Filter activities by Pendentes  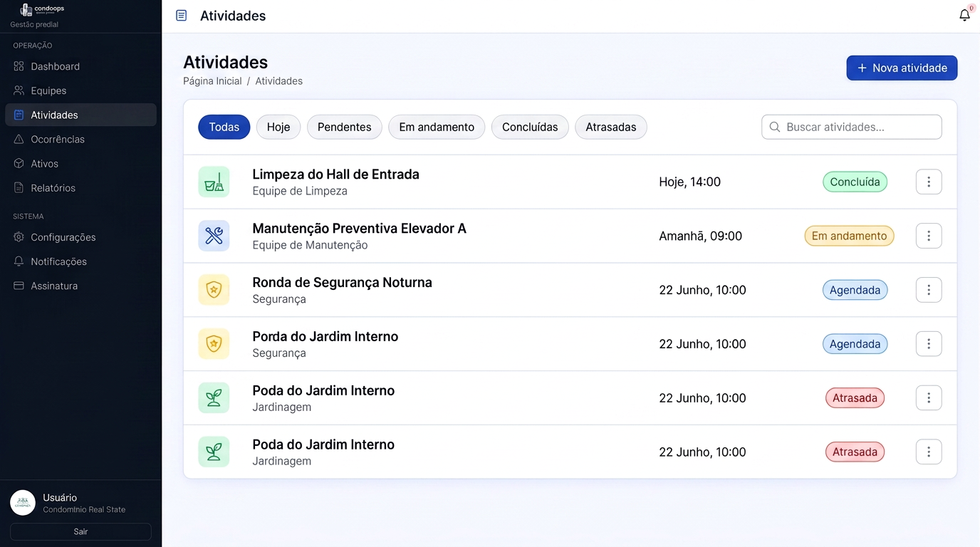tap(345, 127)
